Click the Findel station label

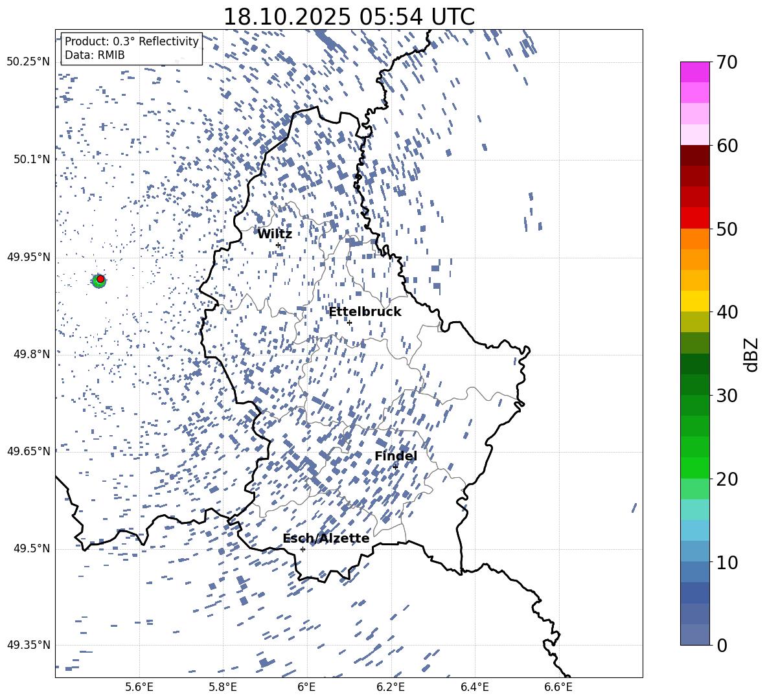pos(396,456)
